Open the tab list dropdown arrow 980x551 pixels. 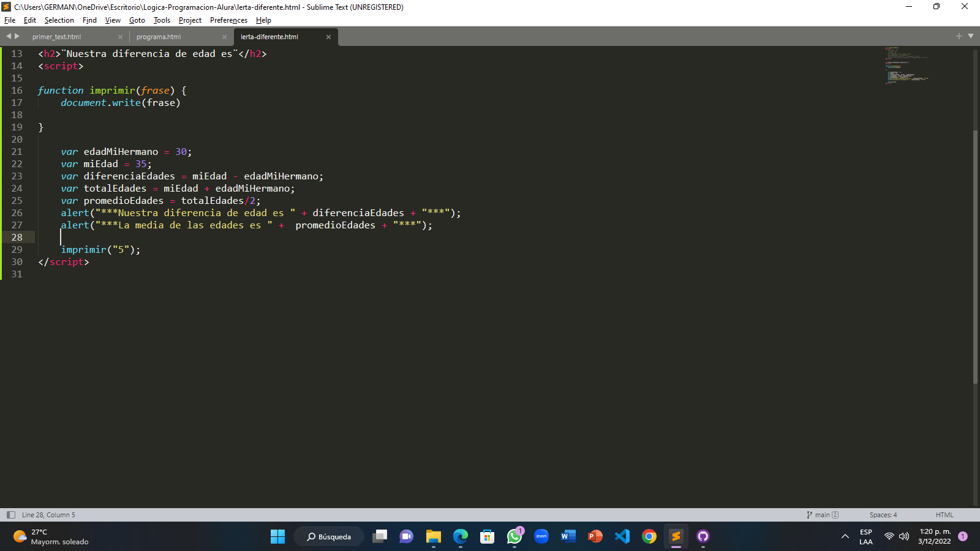(x=971, y=36)
